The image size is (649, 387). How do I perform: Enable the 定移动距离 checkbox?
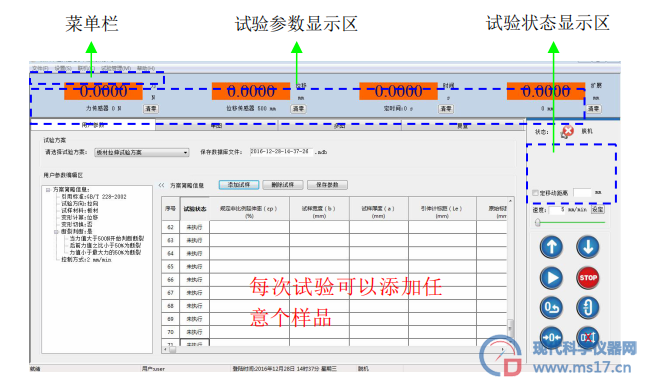click(x=535, y=193)
